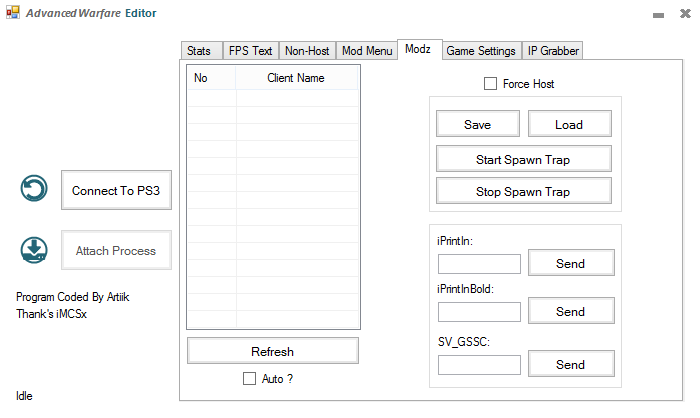This screenshot has width=700, height=418.
Task: Switch to the IP Grabber tab
Action: (x=553, y=50)
